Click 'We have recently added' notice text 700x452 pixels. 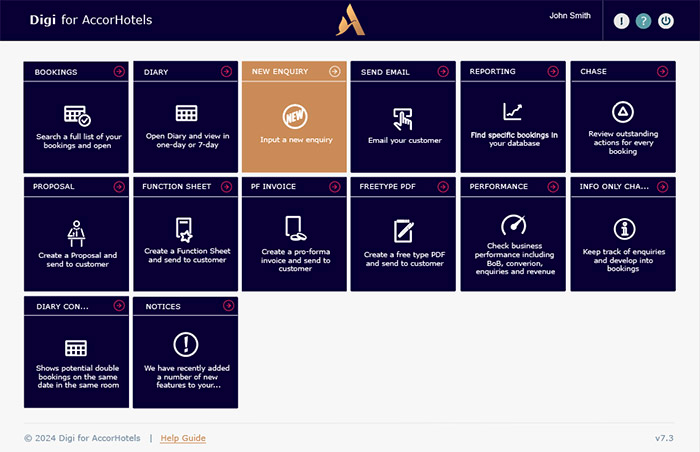click(187, 377)
